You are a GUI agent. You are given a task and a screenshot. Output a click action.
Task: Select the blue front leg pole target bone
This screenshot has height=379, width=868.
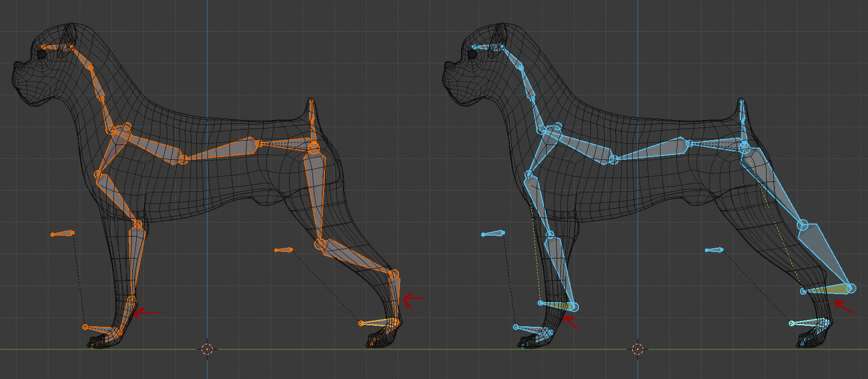tap(493, 233)
